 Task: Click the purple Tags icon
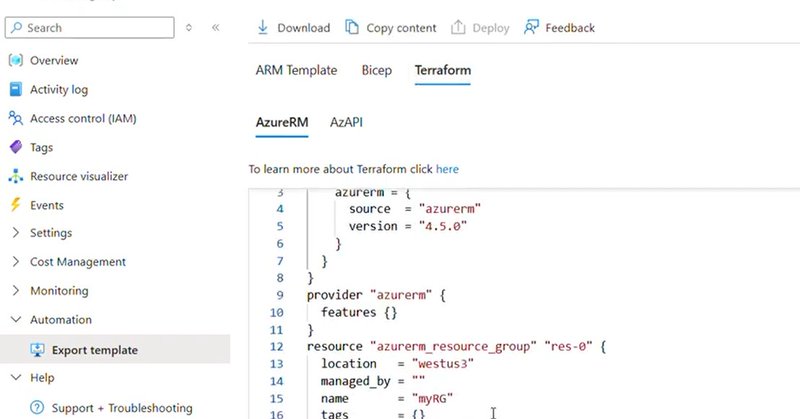coord(16,147)
